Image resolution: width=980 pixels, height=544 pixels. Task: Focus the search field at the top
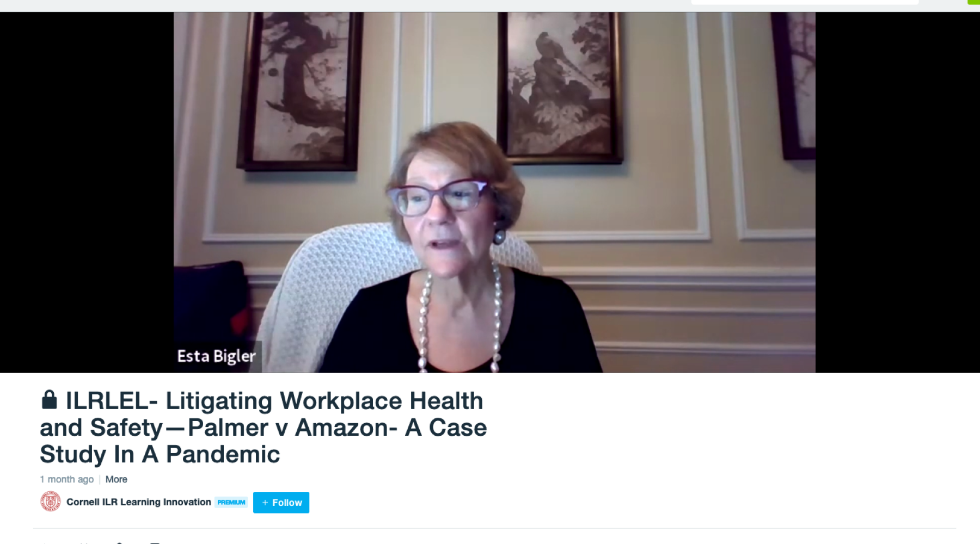click(805, 2)
